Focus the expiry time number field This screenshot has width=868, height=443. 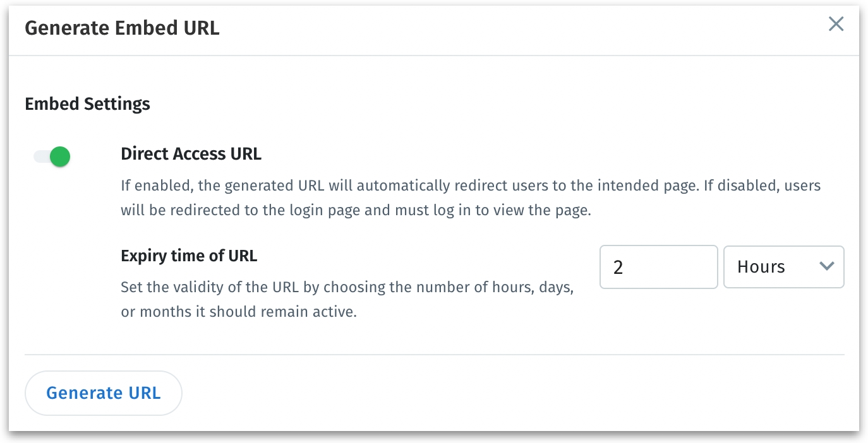point(658,267)
